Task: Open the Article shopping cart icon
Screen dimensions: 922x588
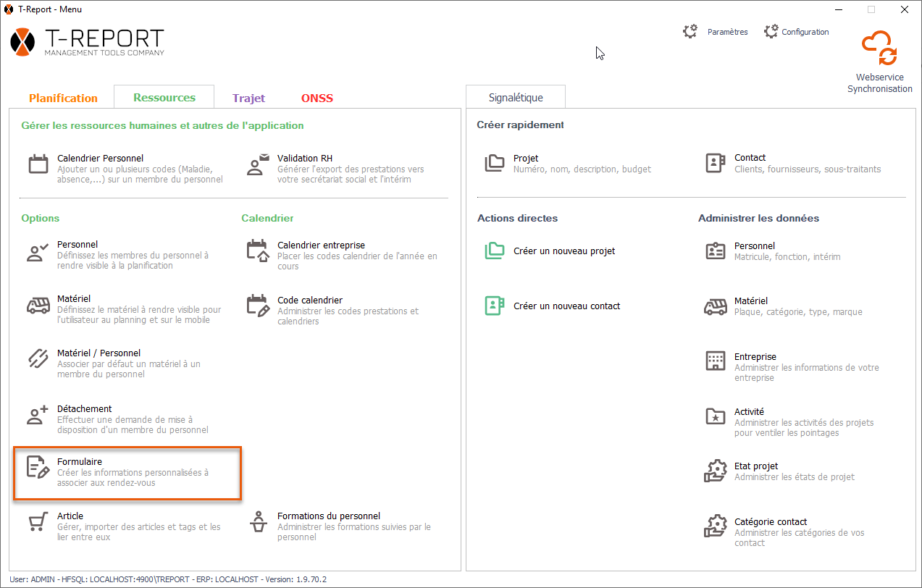Action: click(x=38, y=522)
